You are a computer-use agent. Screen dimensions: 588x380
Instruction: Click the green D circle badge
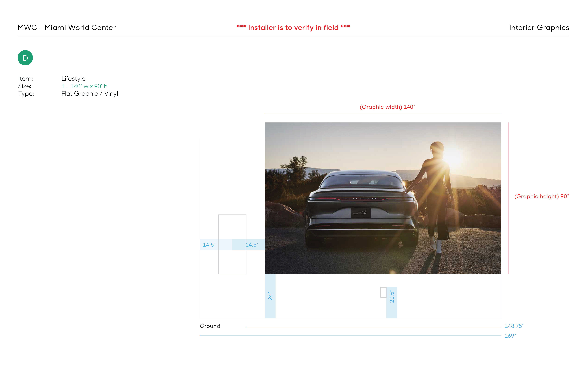[x=25, y=58]
